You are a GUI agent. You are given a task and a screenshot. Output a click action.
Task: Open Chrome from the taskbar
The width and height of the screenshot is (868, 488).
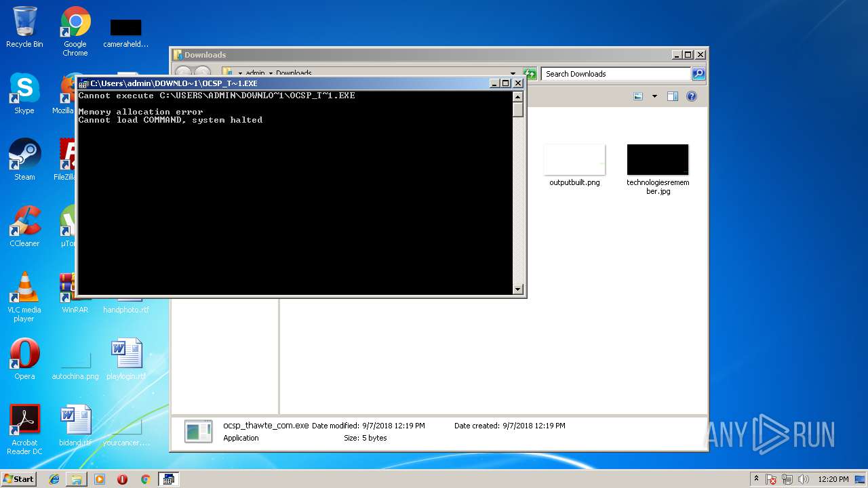[145, 479]
